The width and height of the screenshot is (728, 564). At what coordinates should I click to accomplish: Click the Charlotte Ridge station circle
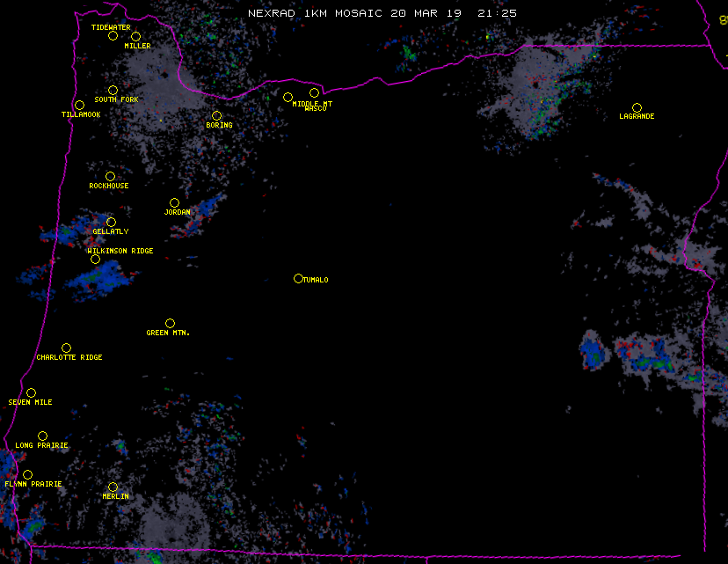(66, 348)
